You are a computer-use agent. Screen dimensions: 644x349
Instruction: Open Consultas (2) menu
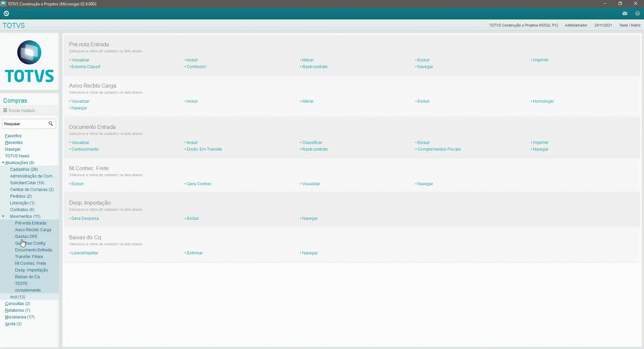[17, 304]
